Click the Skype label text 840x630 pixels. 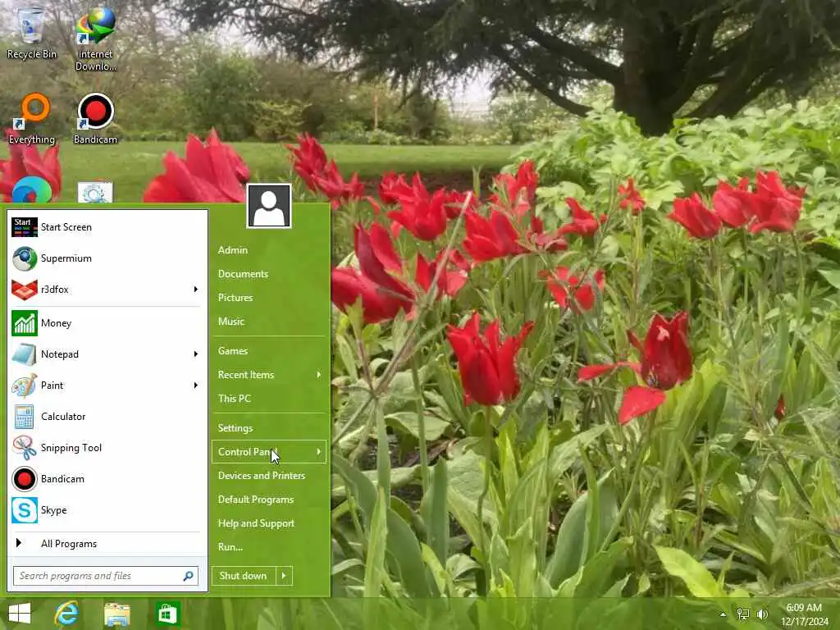(x=53, y=510)
